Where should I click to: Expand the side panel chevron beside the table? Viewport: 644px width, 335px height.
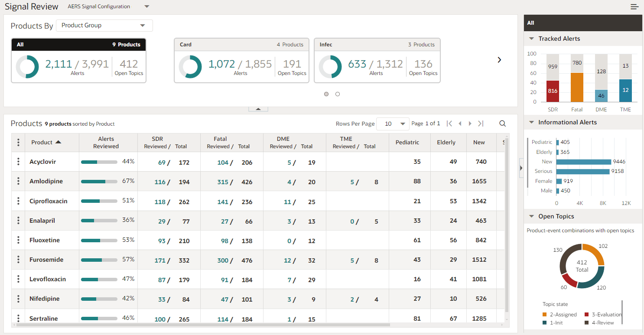[521, 168]
